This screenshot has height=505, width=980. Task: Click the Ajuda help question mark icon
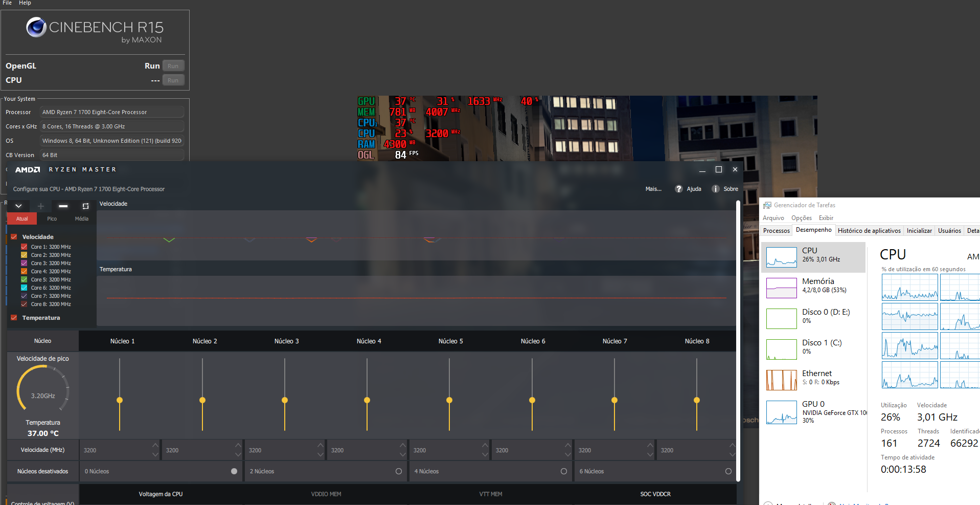(x=679, y=189)
